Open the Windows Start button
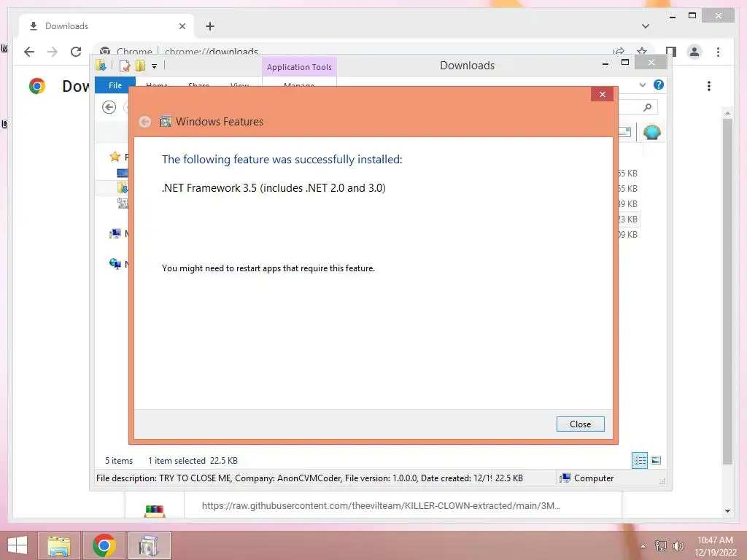 coord(18,545)
